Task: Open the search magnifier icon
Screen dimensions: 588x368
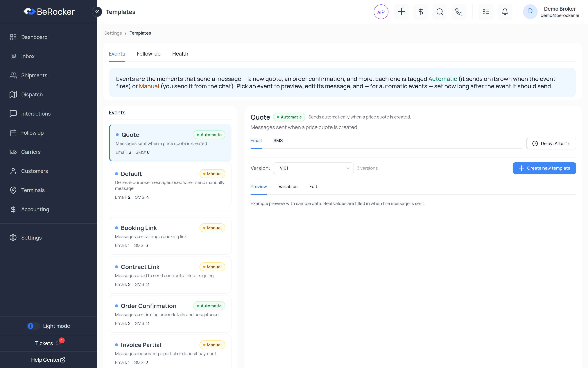Action: (x=440, y=12)
